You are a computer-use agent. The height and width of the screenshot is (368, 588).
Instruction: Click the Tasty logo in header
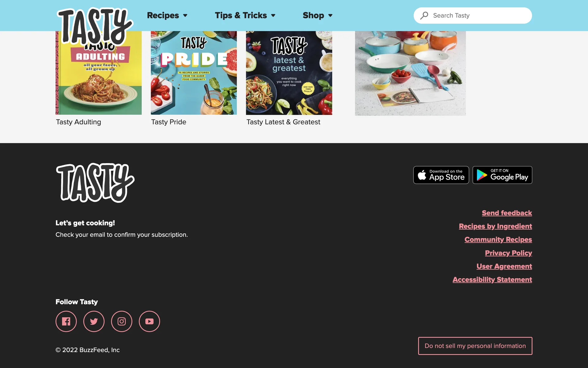tap(95, 26)
